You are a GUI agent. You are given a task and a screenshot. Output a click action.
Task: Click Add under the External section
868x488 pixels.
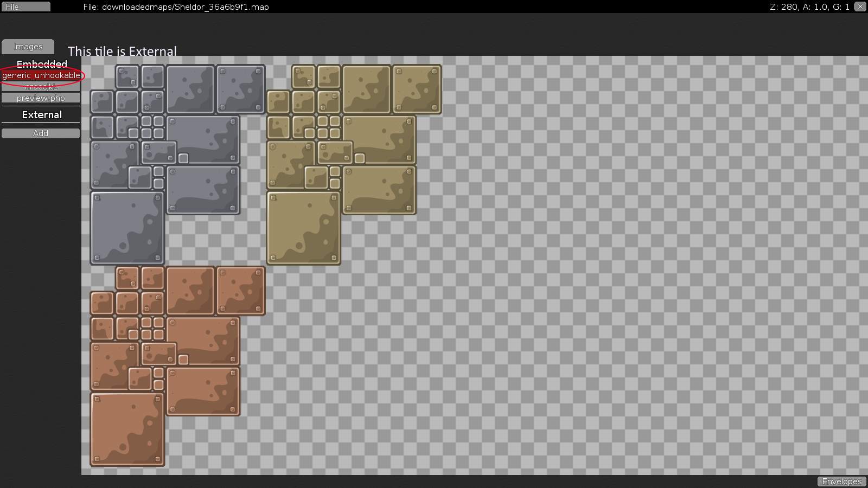coord(41,133)
